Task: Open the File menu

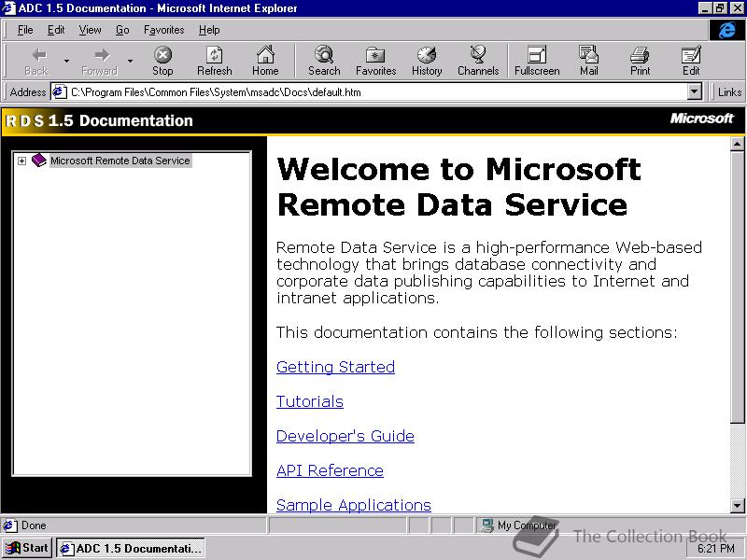Action: [x=25, y=30]
